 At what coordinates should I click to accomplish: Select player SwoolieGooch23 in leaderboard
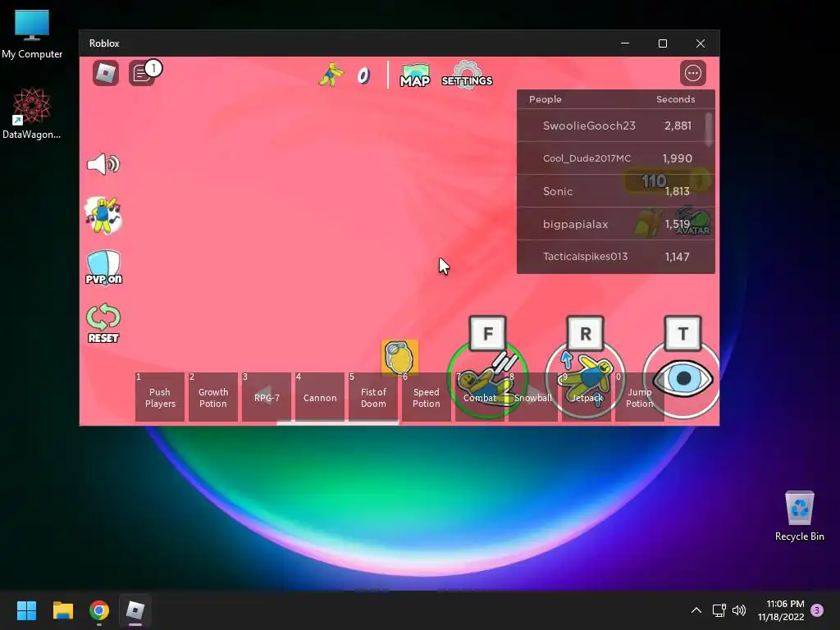tap(616, 126)
